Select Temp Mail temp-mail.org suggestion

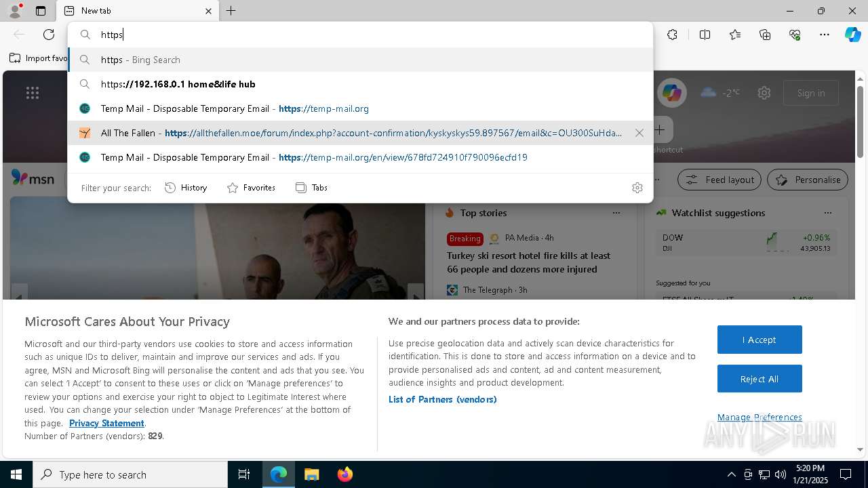pos(360,108)
